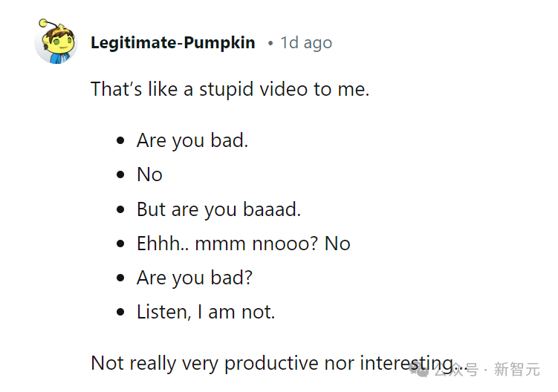Viewport: 558px width, 392px height.
Task: Click the antenna on the Snoo avatar
Action: pyautogui.click(x=48, y=24)
